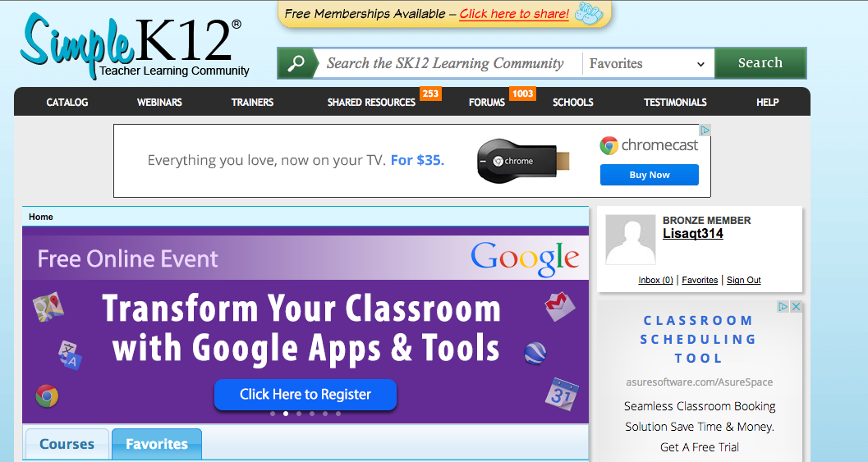Select the fifth carousel dot
868x462 pixels.
point(325,414)
